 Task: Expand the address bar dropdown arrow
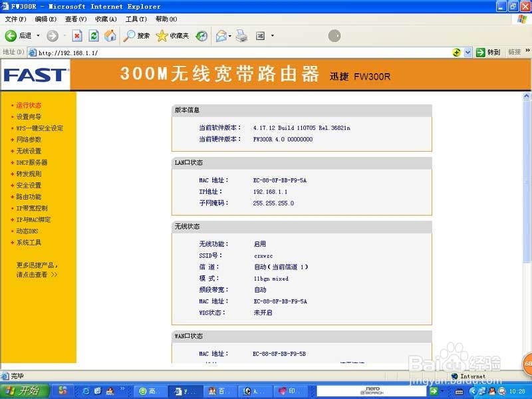tap(468, 53)
